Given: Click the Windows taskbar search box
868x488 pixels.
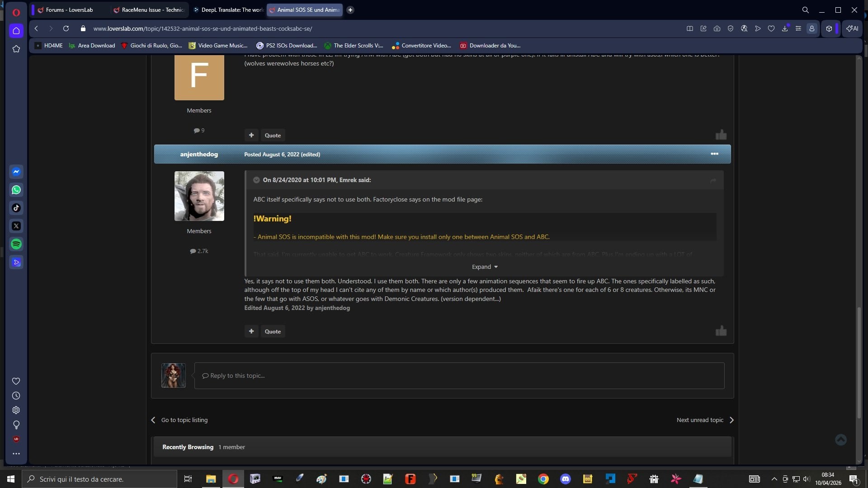Looking at the screenshot, I should [99, 479].
